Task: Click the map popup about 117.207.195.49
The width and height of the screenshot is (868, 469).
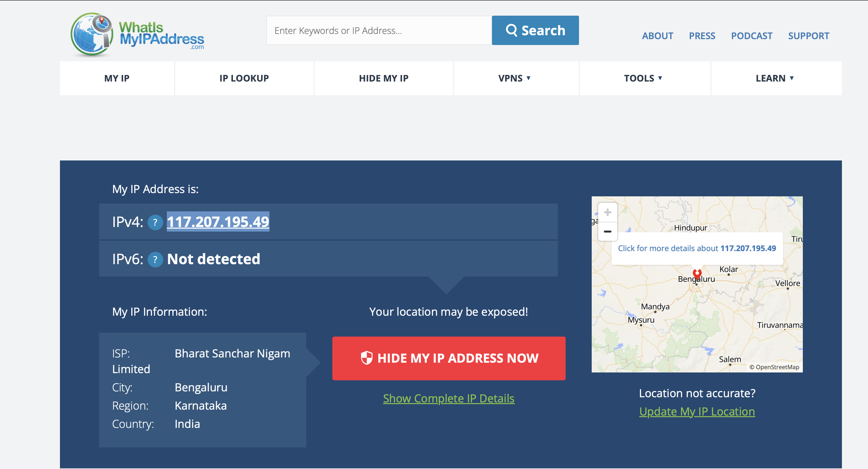Action: click(697, 248)
